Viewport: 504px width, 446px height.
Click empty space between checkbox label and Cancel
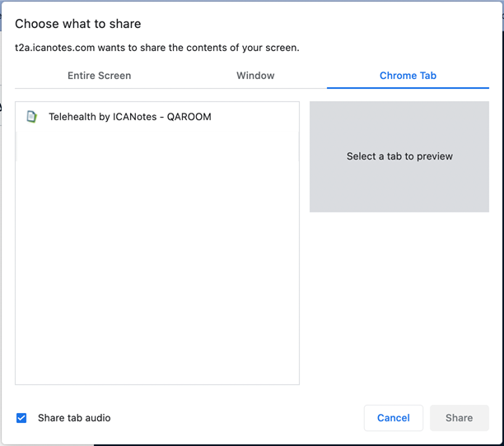[x=239, y=418]
